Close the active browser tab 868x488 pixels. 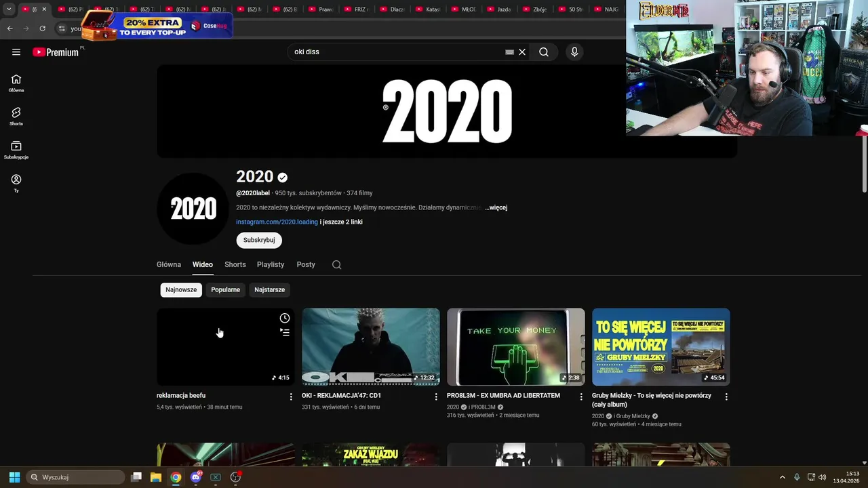point(44,9)
